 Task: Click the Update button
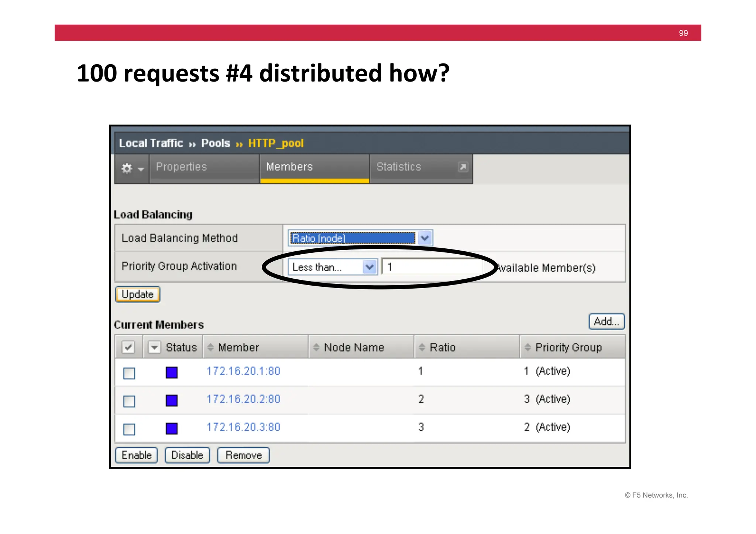[x=138, y=294]
